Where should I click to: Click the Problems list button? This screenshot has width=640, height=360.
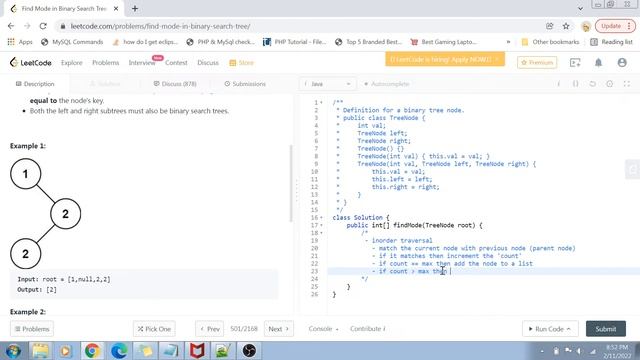coord(32,329)
